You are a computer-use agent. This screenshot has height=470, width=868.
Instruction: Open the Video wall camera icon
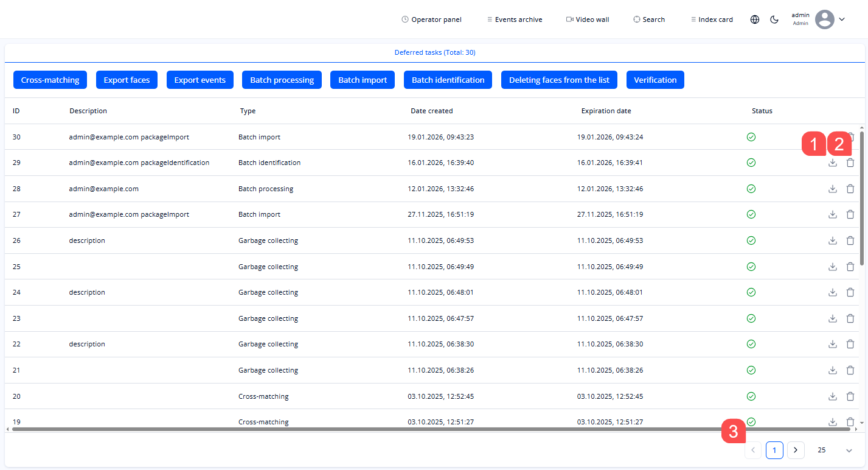click(x=571, y=19)
